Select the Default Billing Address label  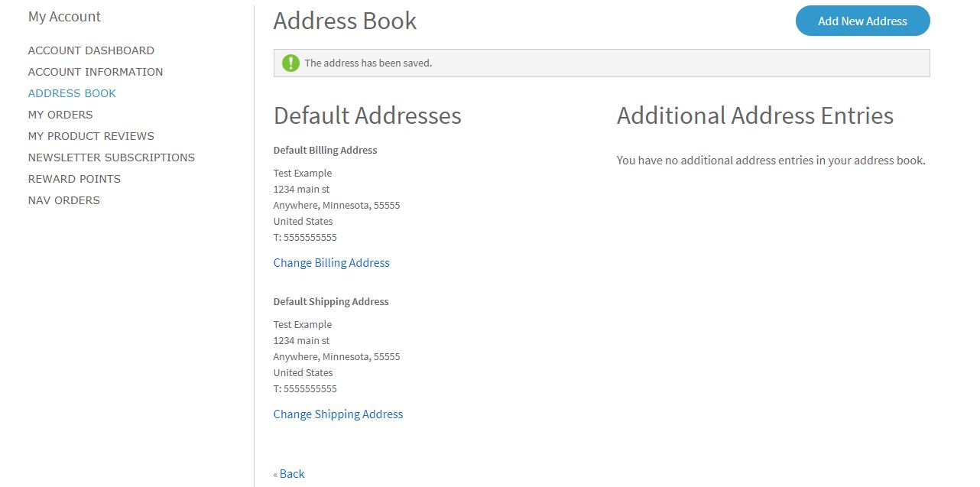pyautogui.click(x=325, y=150)
